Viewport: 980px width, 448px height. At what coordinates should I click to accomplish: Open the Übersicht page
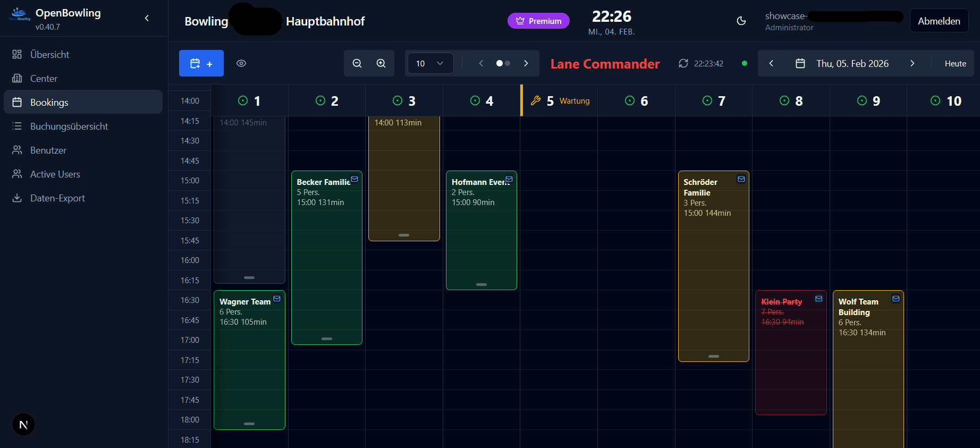[x=83, y=54]
